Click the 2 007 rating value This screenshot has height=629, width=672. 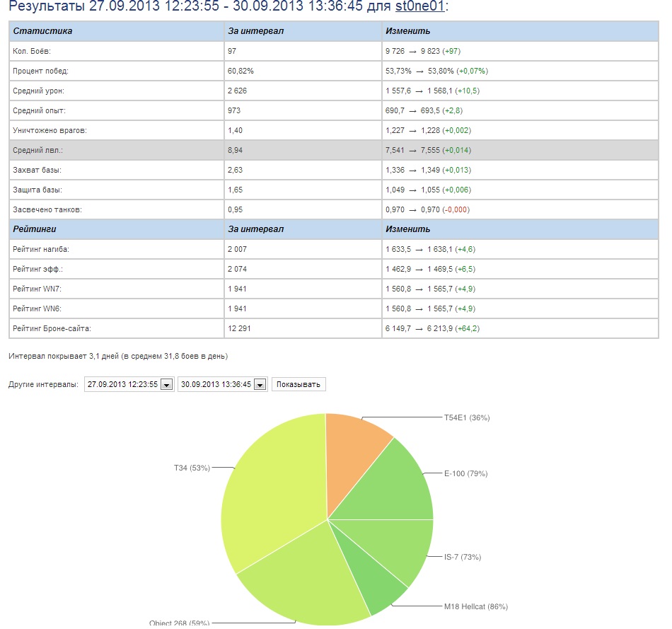pos(237,249)
